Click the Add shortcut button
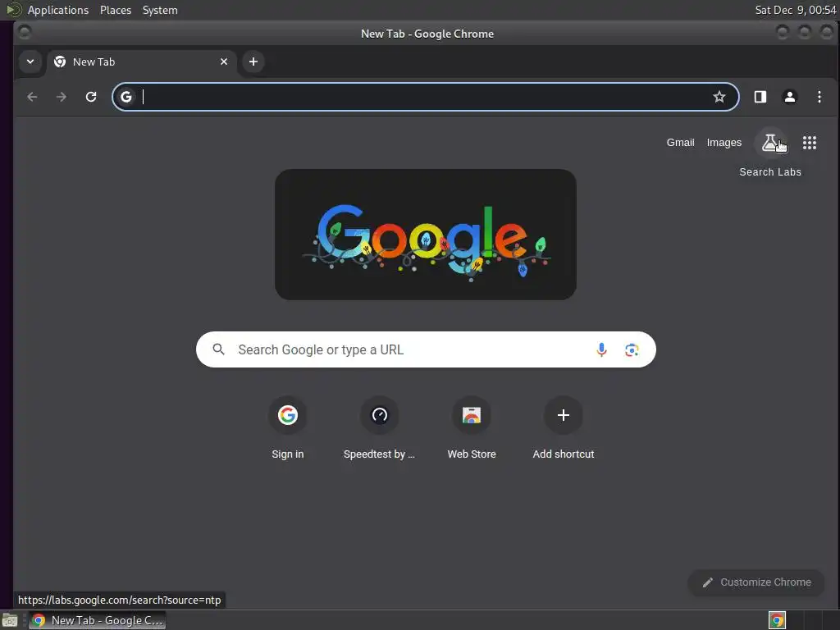 [563, 428]
